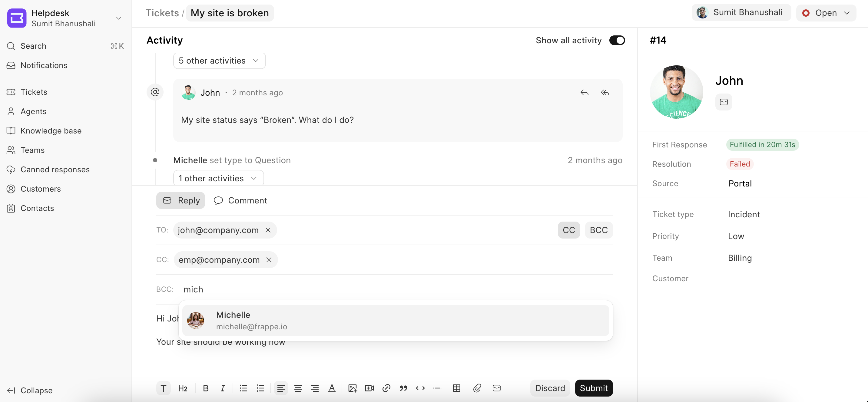Toggle the heading H2 formatting icon
This screenshot has height=402, width=868.
tap(183, 388)
